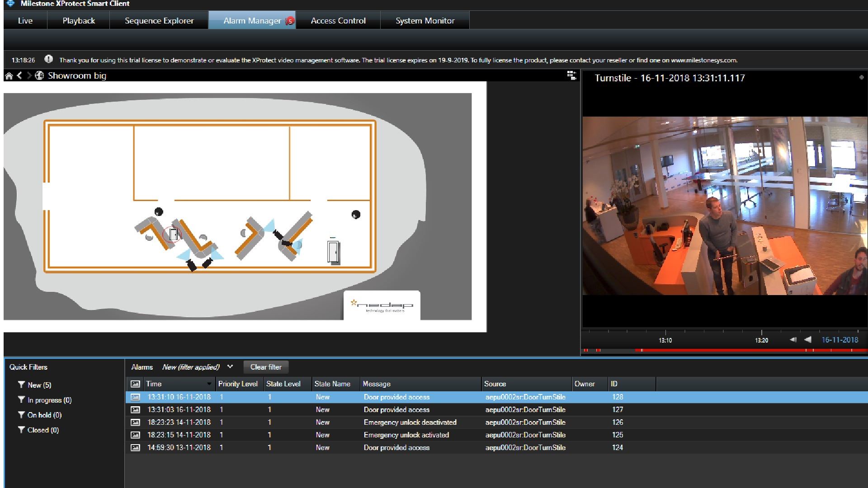The image size is (868, 488).
Task: Select the alarm at 14:59:30 13-11-2018
Action: [496, 448]
